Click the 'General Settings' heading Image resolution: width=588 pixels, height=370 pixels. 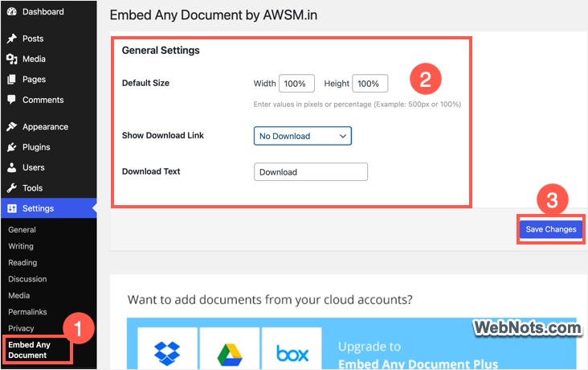tap(161, 51)
